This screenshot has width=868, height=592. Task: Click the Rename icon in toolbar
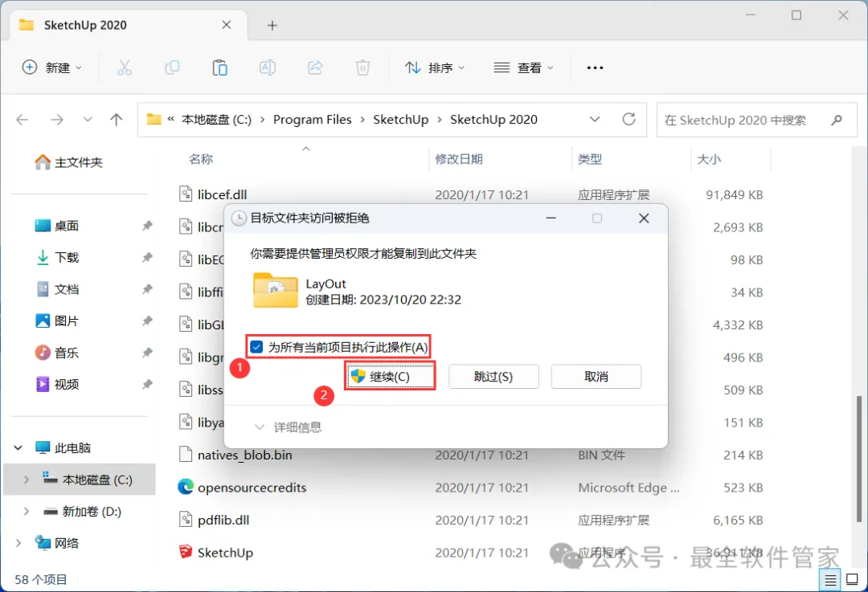[268, 67]
